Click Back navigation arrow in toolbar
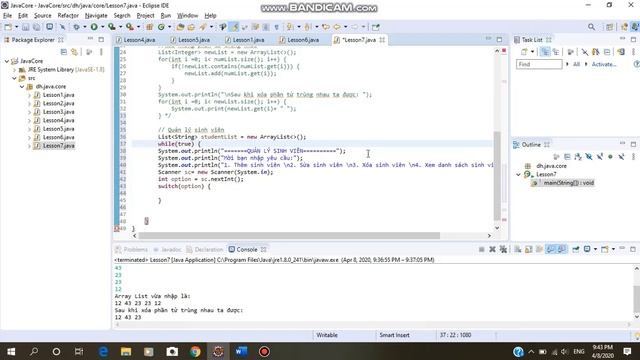 337,27
